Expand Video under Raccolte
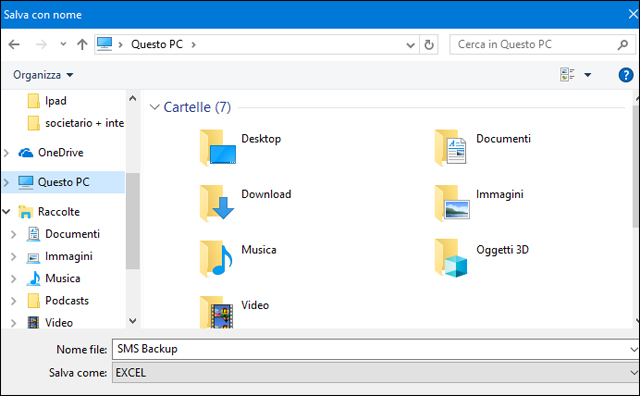The image size is (640, 396). point(13,323)
